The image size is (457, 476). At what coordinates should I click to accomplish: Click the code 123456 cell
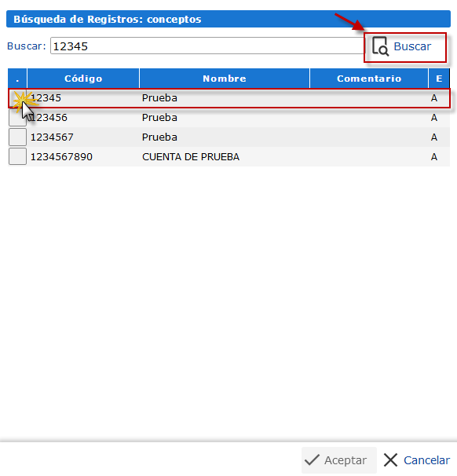49,118
